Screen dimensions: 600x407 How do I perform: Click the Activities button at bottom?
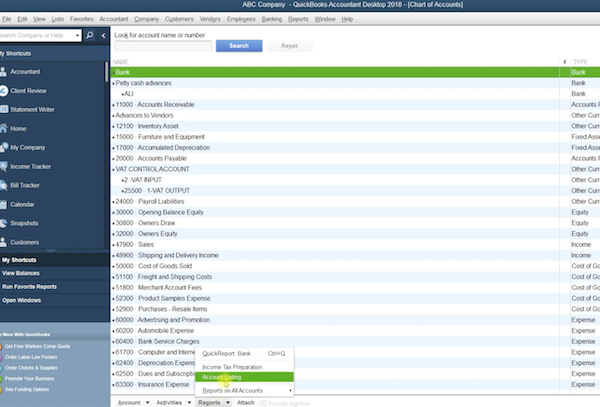169,402
